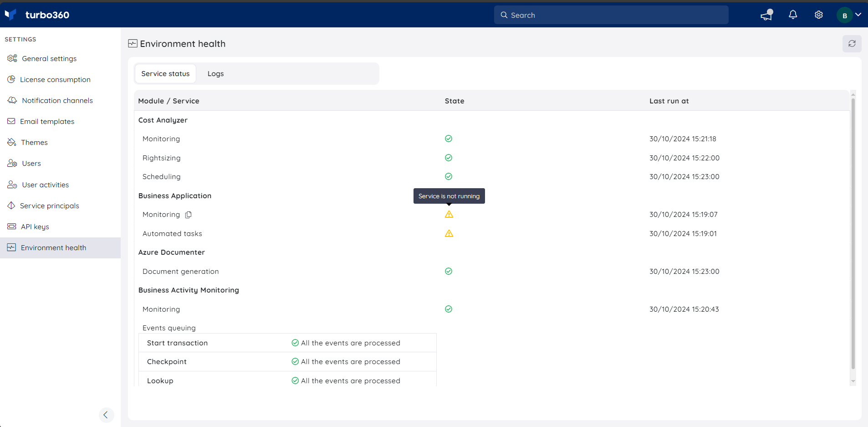This screenshot has width=868, height=427.
Task: Open Service principals in sidebar
Action: pyautogui.click(x=60, y=206)
